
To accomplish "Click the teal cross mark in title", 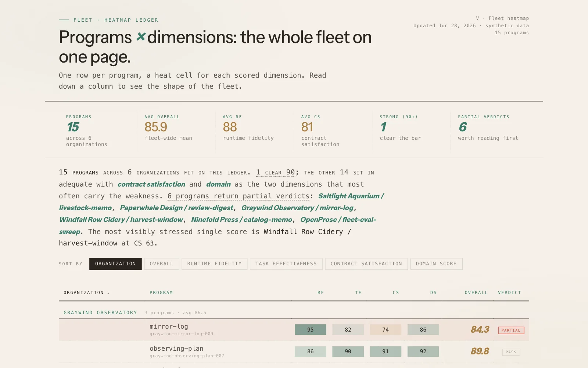I will (x=141, y=37).
